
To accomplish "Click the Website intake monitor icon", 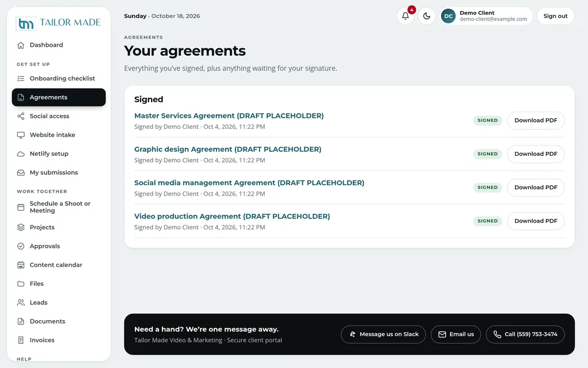I will [x=21, y=135].
